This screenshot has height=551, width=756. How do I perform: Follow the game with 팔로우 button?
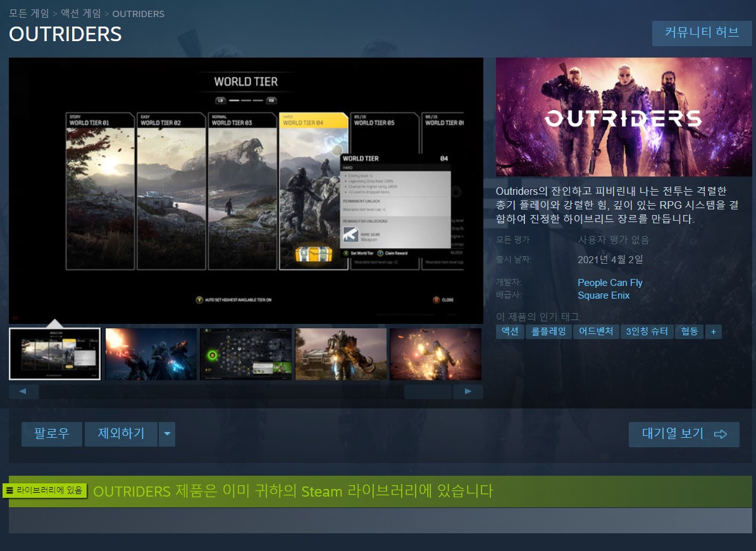tap(52, 434)
